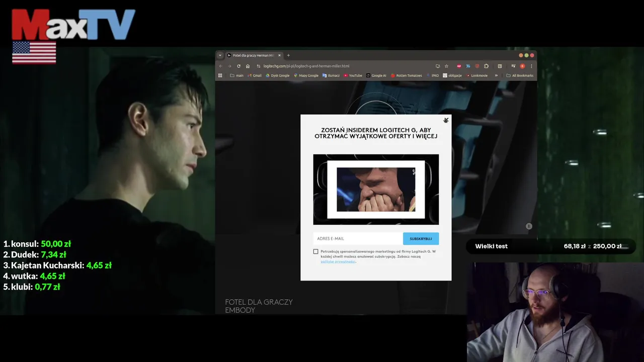
Task: Click the 68,18 zł goal amount
Action: pyautogui.click(x=575, y=246)
